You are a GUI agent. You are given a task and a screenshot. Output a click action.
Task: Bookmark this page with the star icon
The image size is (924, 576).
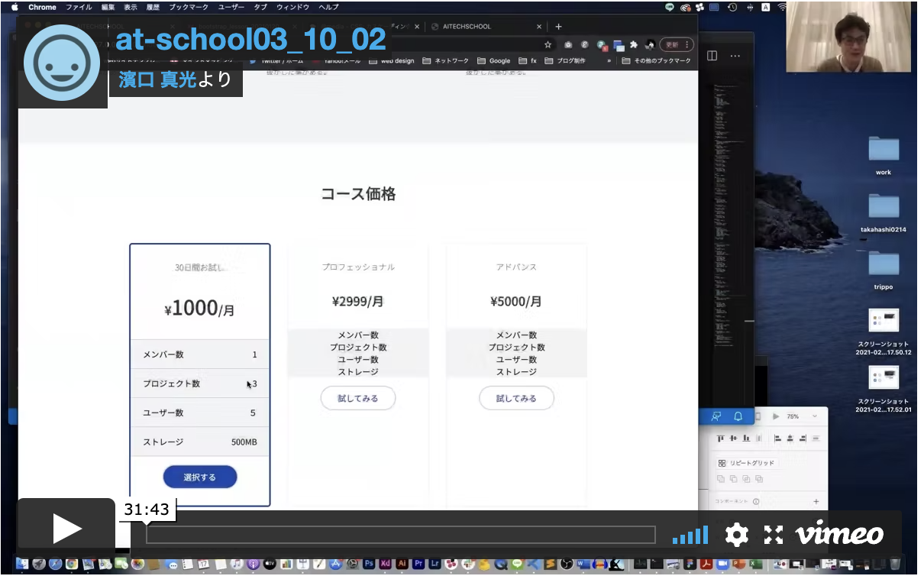[548, 44]
